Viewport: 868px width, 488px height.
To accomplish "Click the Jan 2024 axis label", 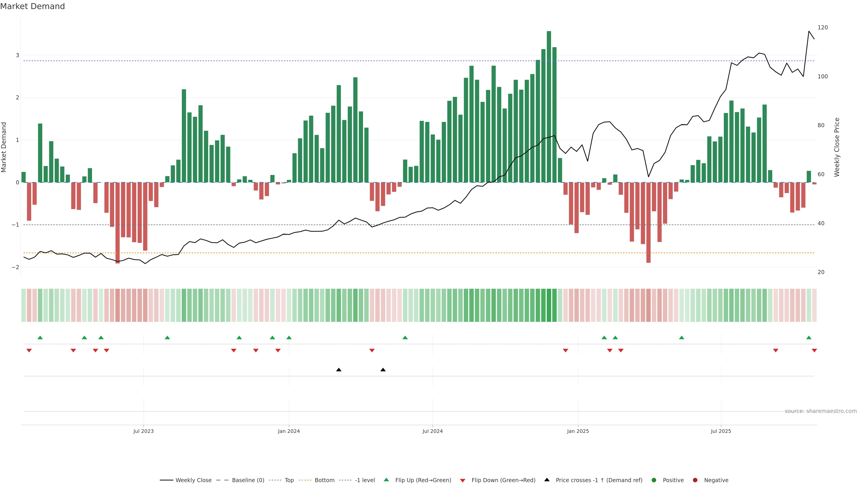I will coord(289,431).
